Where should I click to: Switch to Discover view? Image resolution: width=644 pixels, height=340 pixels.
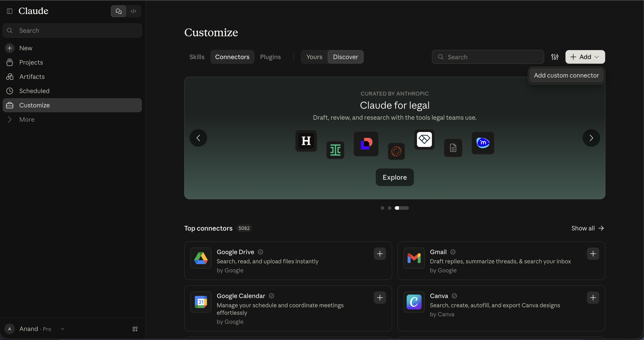[345, 57]
